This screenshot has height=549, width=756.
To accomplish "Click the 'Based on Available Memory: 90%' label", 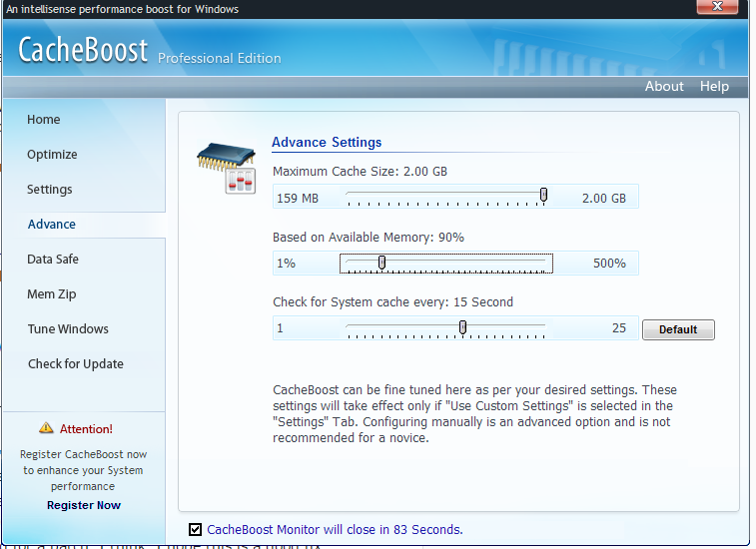I will click(369, 238).
